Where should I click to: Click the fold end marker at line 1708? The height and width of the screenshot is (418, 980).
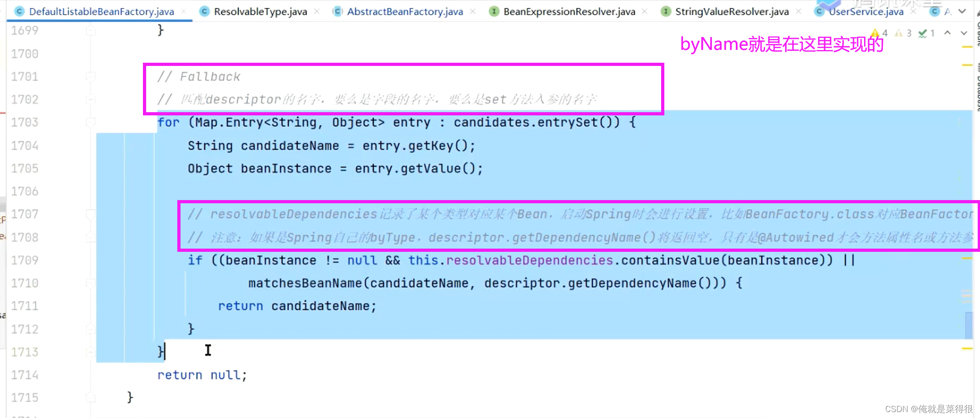click(x=91, y=237)
